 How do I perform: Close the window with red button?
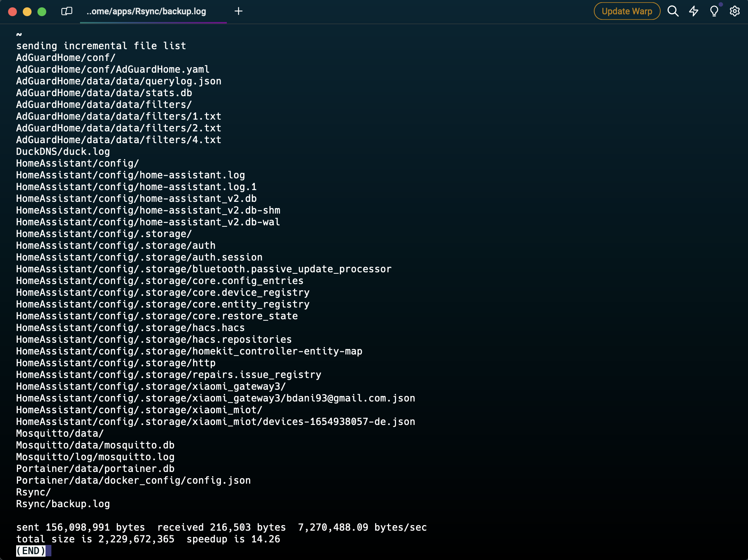pyautogui.click(x=12, y=12)
